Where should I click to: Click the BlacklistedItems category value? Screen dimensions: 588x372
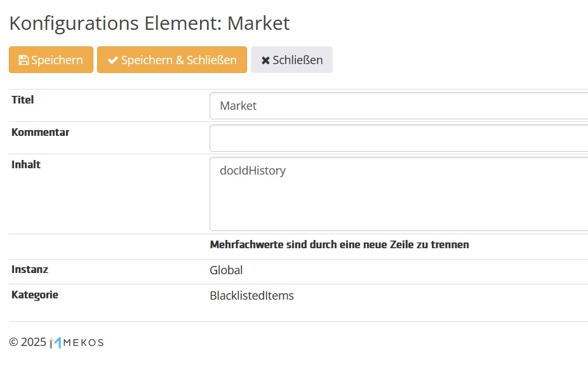[251, 295]
